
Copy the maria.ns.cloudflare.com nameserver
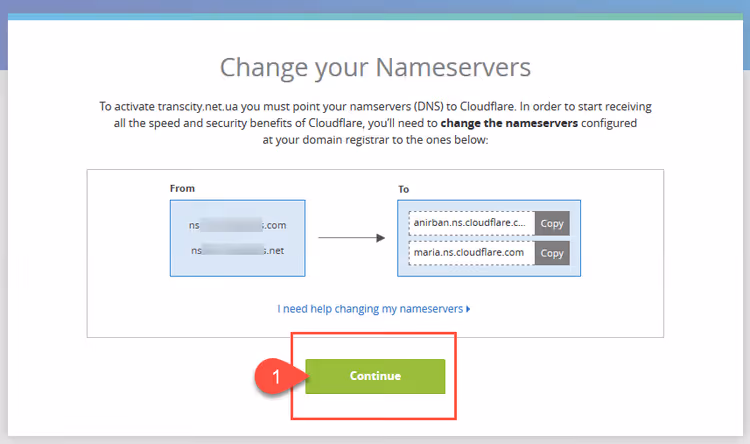point(552,253)
